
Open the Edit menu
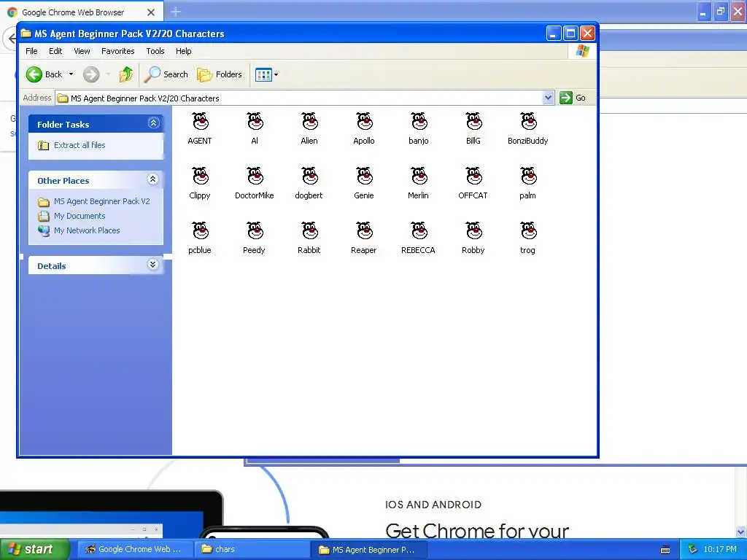pyautogui.click(x=55, y=51)
